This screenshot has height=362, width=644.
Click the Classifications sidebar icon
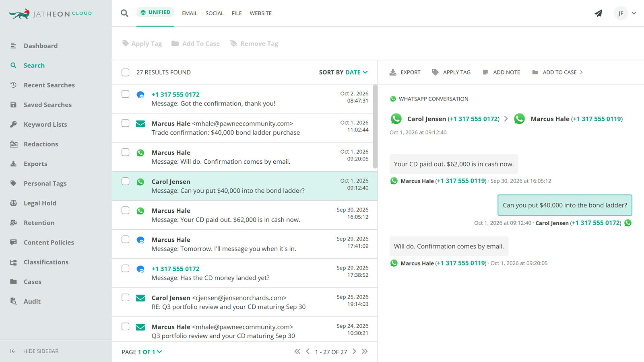[13, 262]
